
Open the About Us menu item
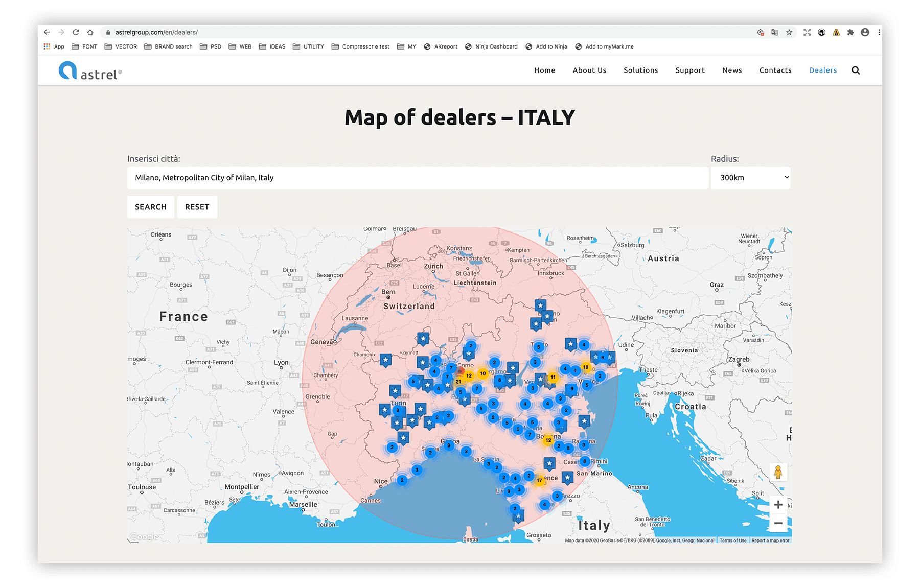coord(589,70)
